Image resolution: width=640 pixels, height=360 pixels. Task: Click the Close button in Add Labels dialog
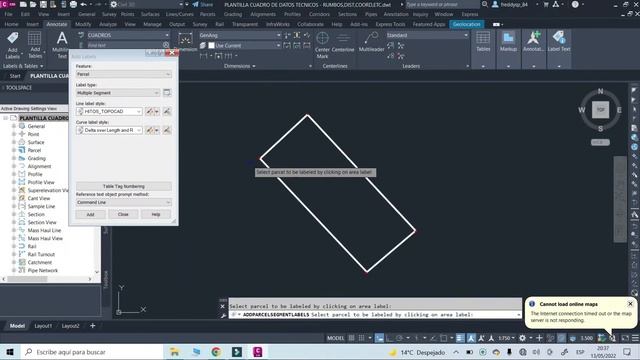[123, 214]
